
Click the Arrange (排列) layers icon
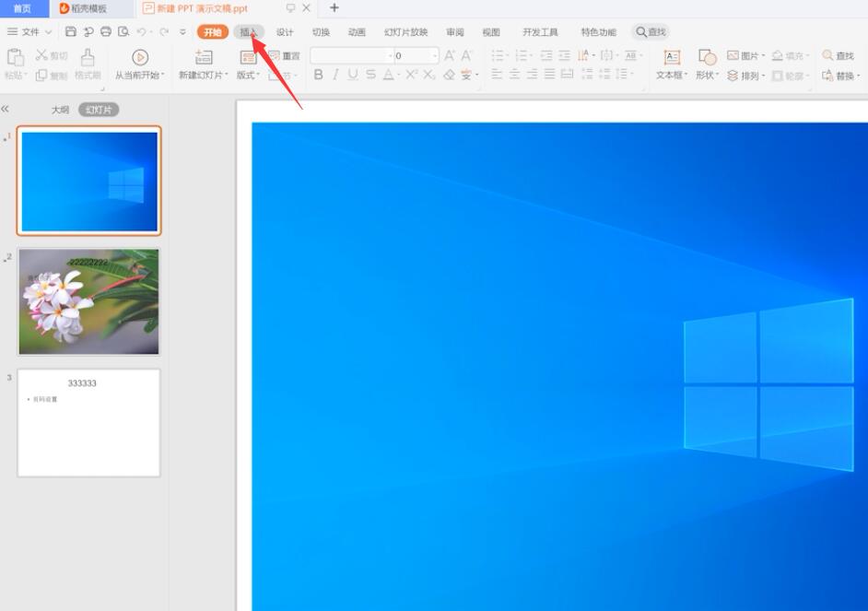733,76
